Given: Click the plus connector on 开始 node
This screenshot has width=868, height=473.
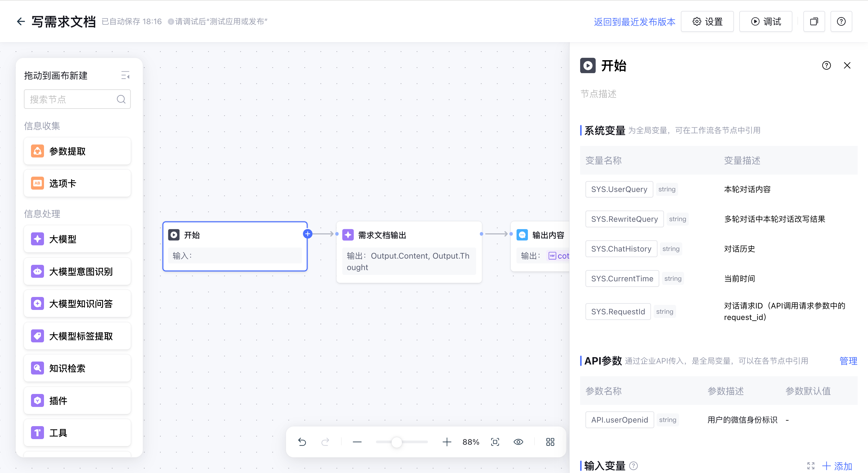Looking at the screenshot, I should (x=307, y=234).
